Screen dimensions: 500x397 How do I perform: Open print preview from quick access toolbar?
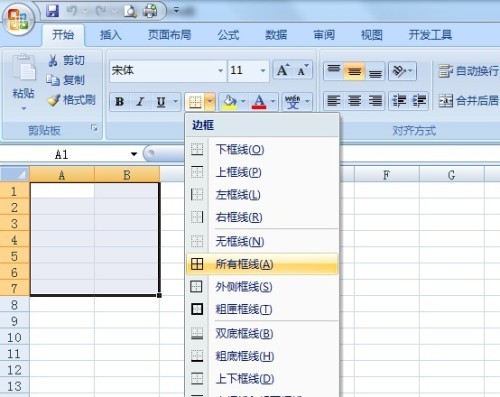coord(130,11)
